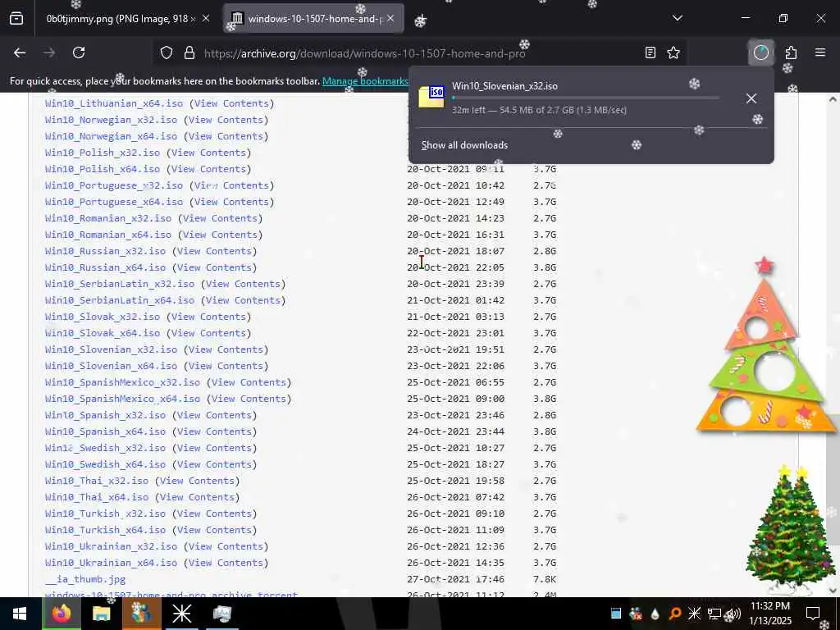Open the __ia_thumb.jpg file
The height and width of the screenshot is (630, 840).
(x=85, y=580)
